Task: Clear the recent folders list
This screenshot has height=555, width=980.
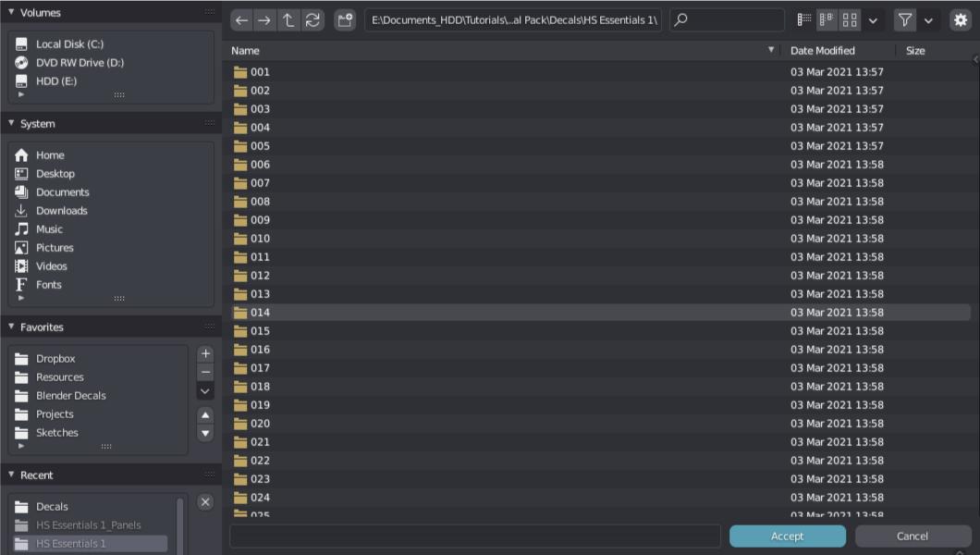Action: [205, 502]
